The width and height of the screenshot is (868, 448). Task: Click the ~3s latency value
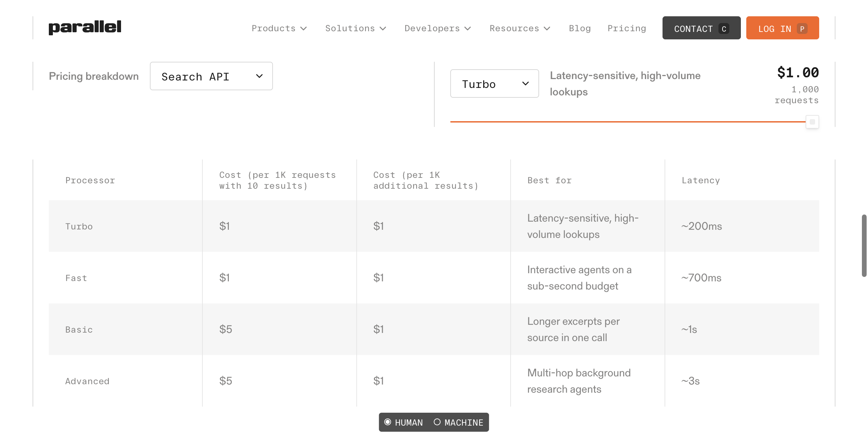point(690,381)
